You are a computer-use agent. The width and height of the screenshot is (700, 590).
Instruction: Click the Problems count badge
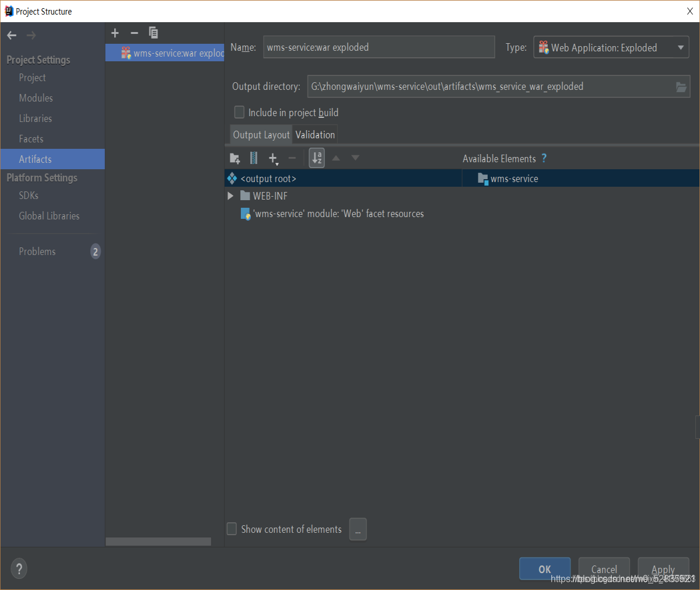coord(95,252)
